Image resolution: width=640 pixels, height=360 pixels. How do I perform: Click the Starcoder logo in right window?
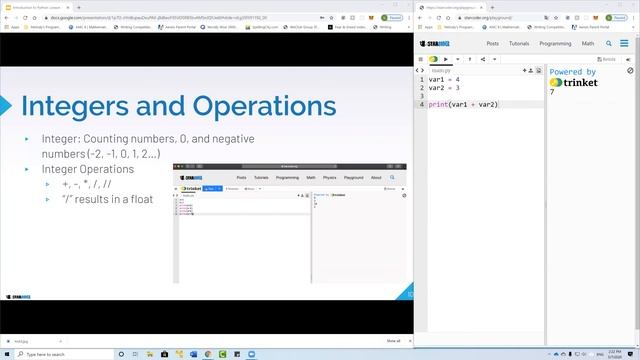click(x=434, y=43)
